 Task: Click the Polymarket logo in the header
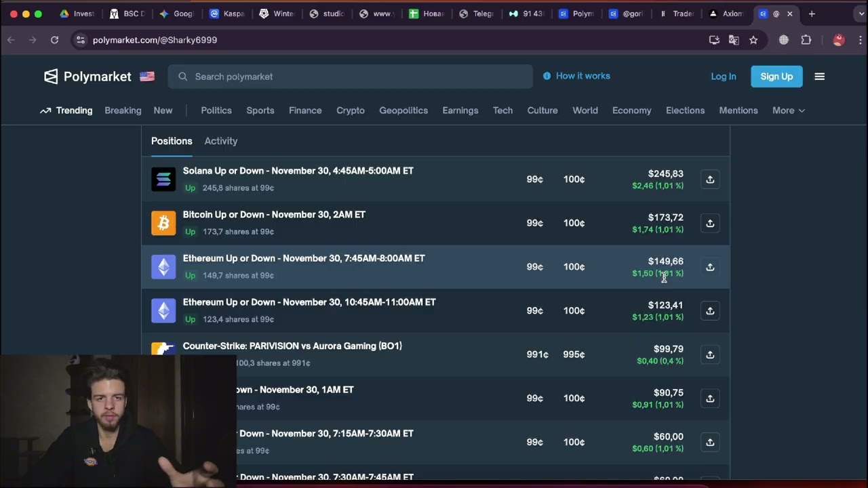[87, 77]
